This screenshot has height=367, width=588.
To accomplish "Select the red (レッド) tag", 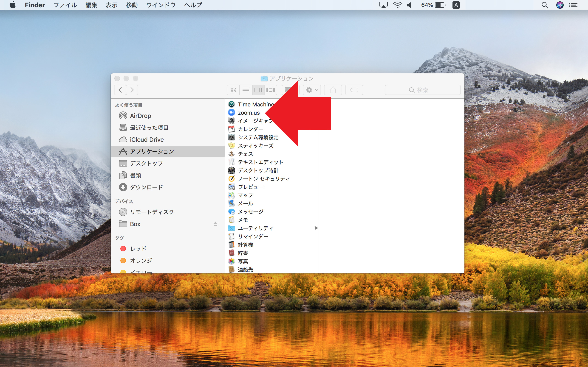I will 138,249.
